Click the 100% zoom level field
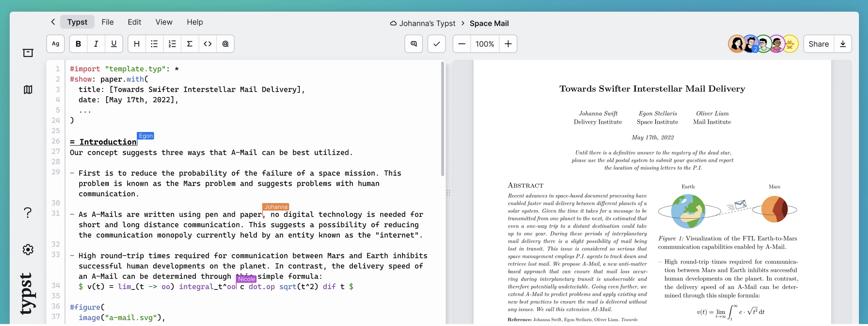 (484, 44)
